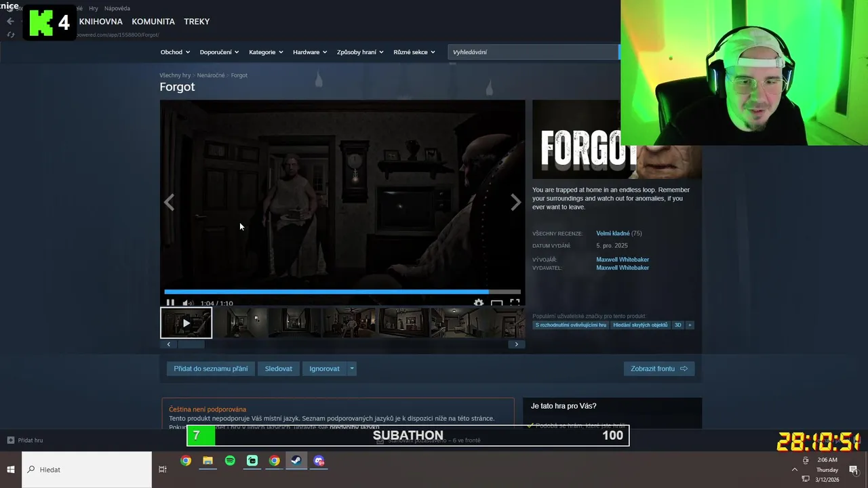Open the KOMUNITA tab
This screenshot has width=868, height=488.
point(153,22)
